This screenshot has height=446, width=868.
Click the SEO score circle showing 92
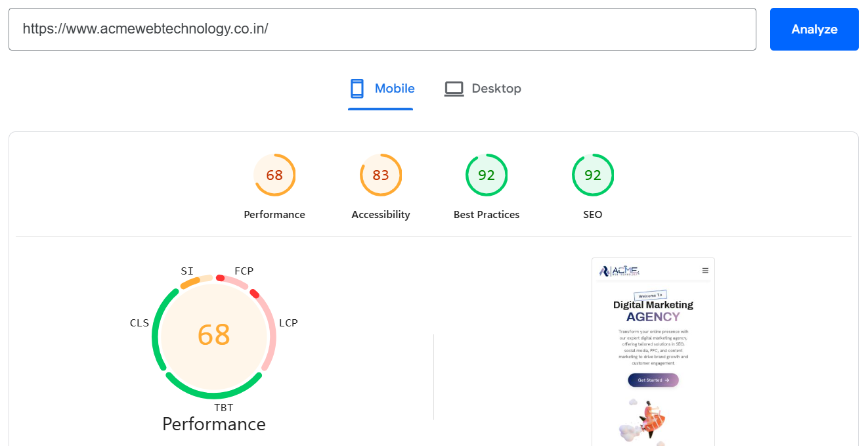pos(592,175)
